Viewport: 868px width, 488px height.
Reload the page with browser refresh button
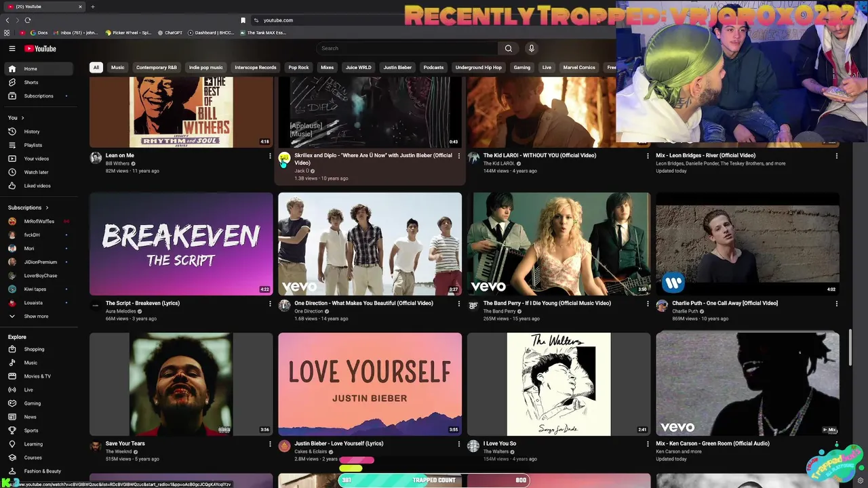[x=28, y=20]
